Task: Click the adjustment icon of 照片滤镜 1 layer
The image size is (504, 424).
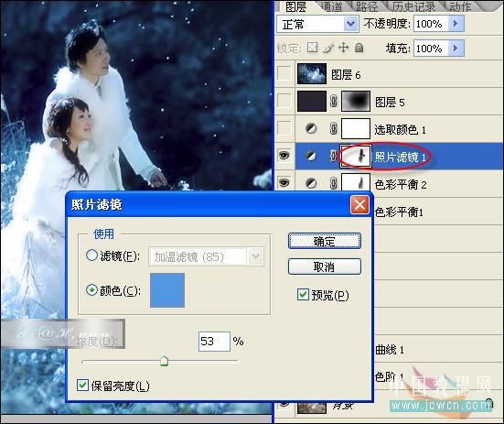Action: [311, 156]
